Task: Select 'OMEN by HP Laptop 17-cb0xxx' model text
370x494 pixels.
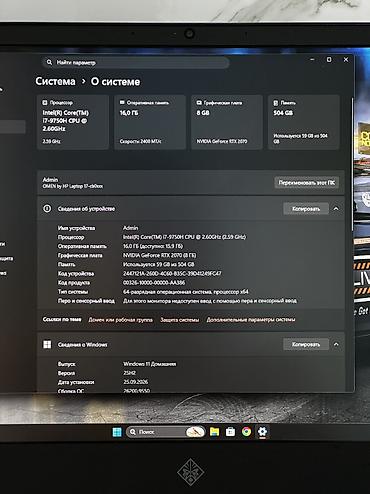Action: point(73,186)
